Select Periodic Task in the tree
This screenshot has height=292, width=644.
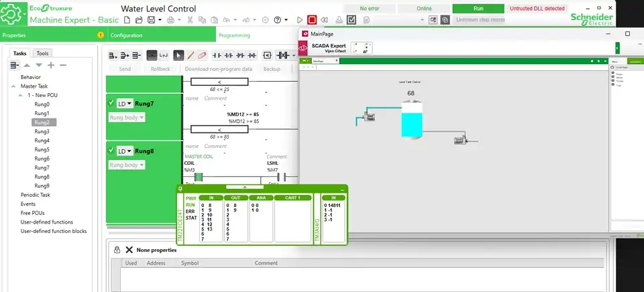pyautogui.click(x=36, y=195)
